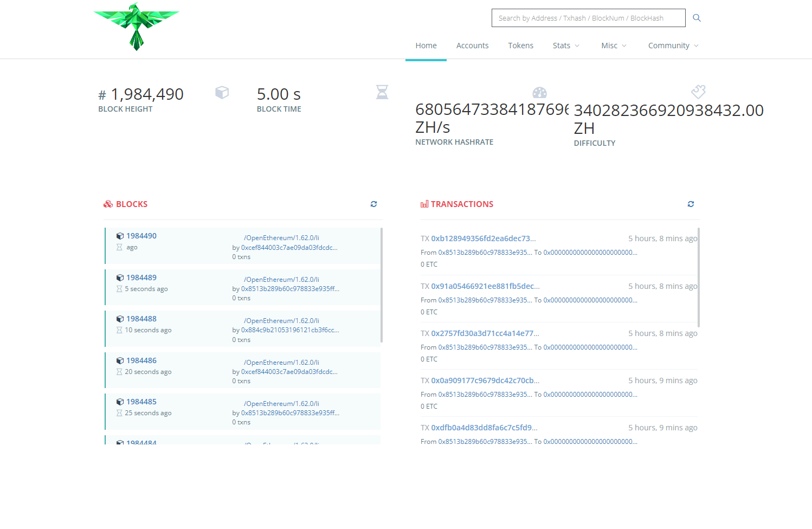The image size is (812, 529).
Task: Open transaction 0xb128949356fd2ea6dec73
Action: 484,238
